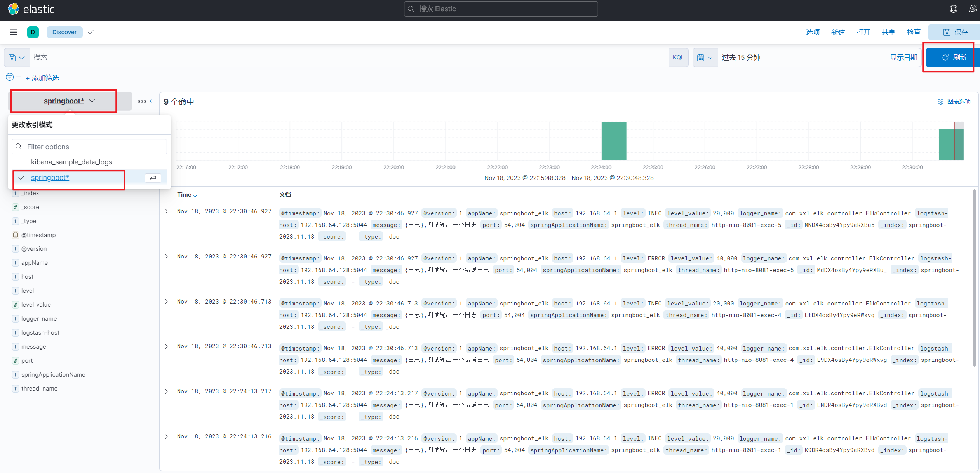This screenshot has height=473, width=980.
Task: Click the enter icon beside springboot*
Action: pyautogui.click(x=153, y=178)
